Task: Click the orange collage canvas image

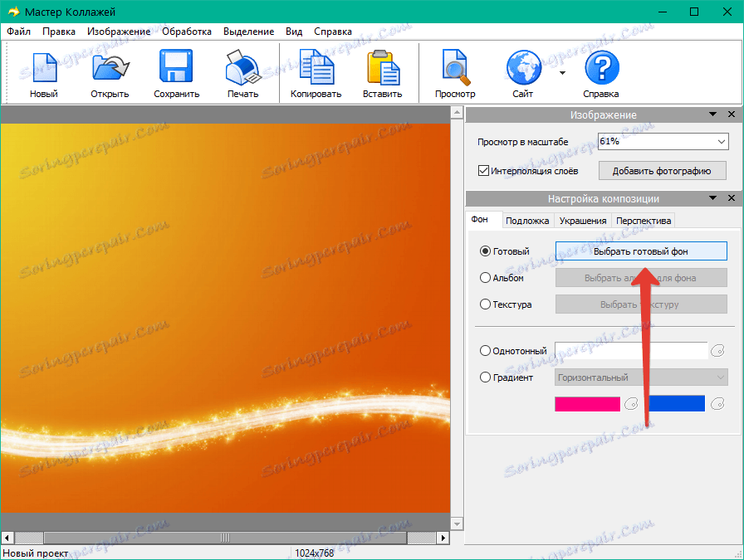Action: click(225, 318)
